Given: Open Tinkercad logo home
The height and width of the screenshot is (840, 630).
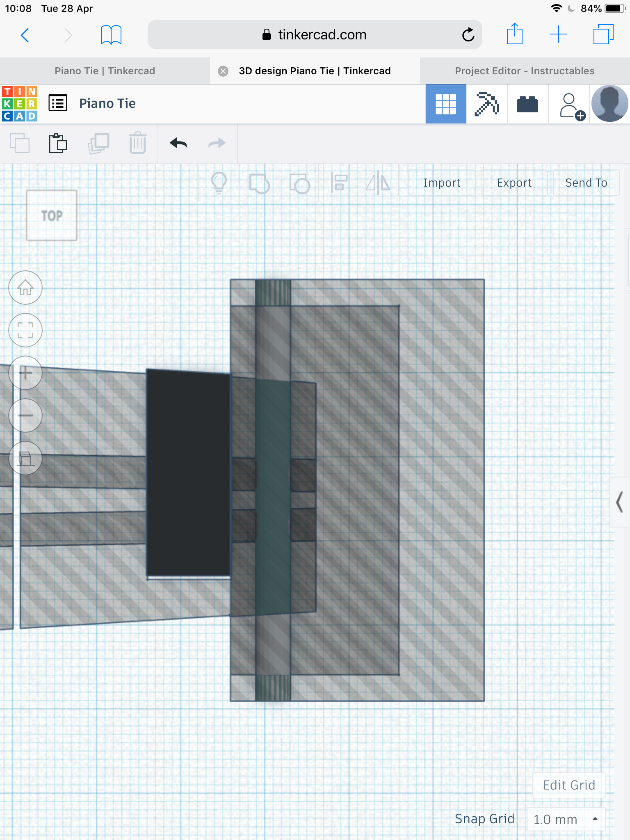Looking at the screenshot, I should tap(20, 104).
